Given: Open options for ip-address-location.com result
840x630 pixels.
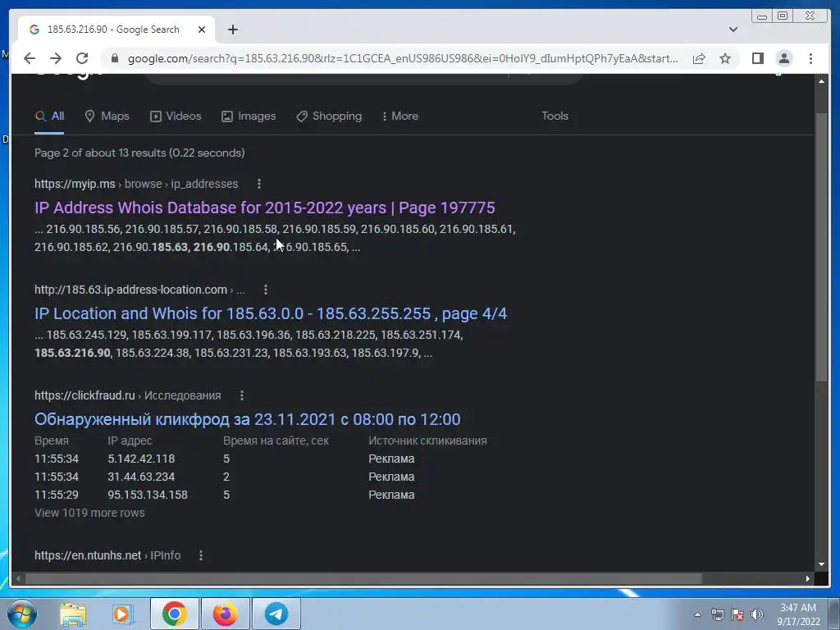Looking at the screenshot, I should click(x=266, y=290).
